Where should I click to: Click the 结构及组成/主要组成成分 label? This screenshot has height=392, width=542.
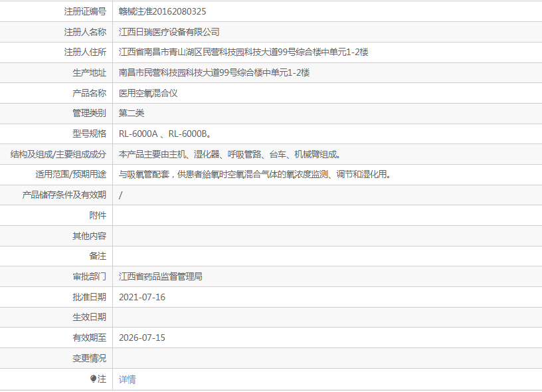click(58, 154)
